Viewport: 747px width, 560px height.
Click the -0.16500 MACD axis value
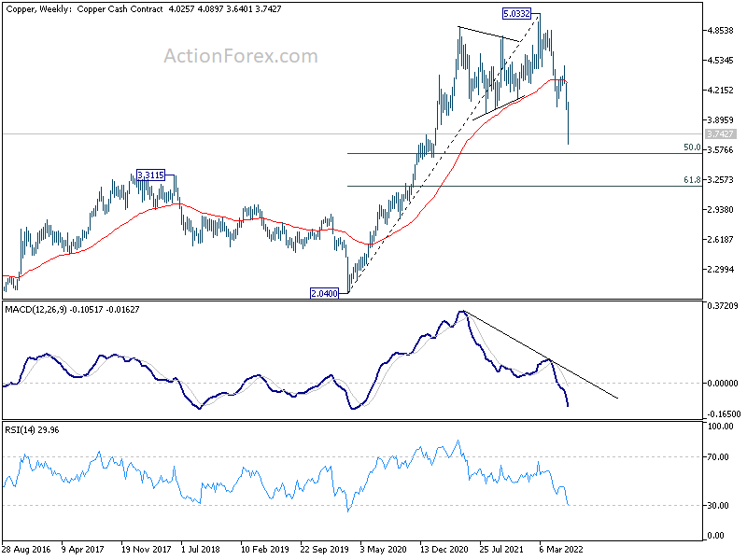pos(723,414)
